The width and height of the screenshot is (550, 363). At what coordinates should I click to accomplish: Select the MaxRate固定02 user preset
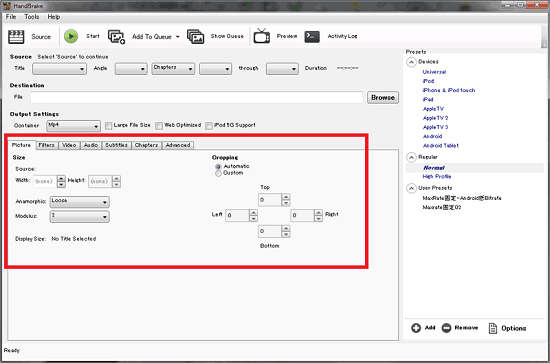click(442, 207)
